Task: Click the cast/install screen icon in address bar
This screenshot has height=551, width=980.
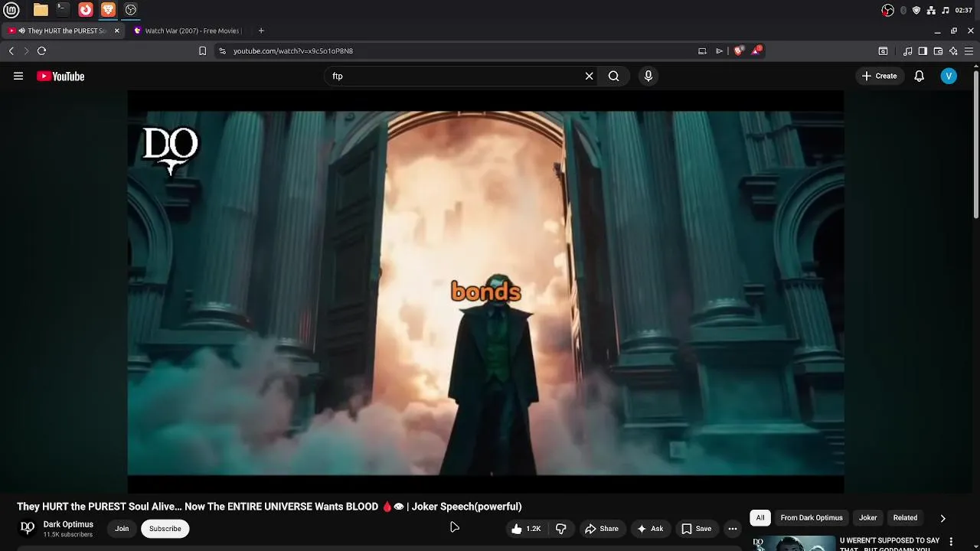Action: point(702,51)
